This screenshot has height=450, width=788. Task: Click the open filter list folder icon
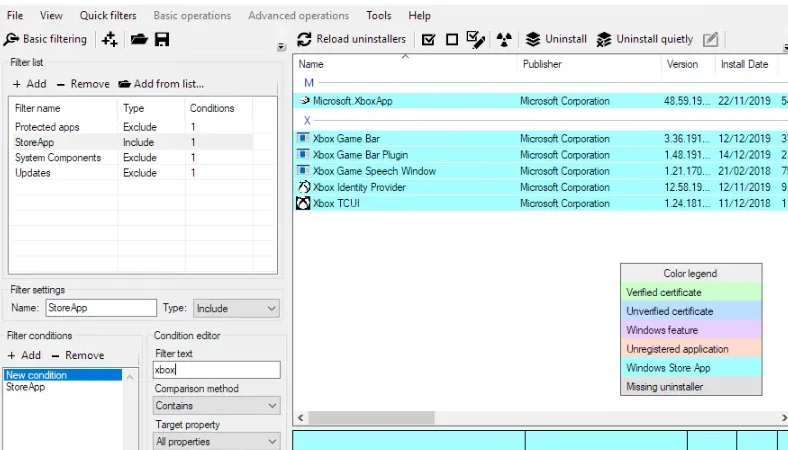(139, 39)
